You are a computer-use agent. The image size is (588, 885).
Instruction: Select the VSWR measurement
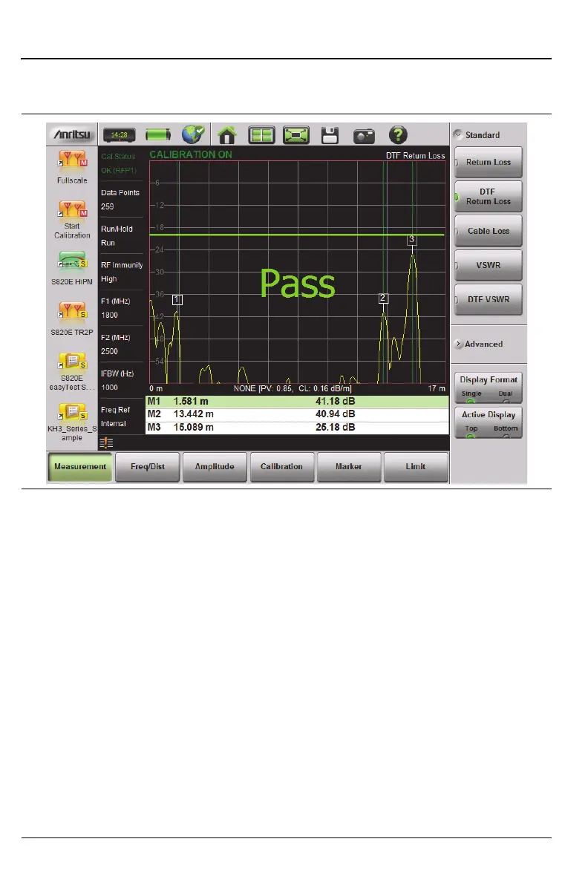click(488, 265)
